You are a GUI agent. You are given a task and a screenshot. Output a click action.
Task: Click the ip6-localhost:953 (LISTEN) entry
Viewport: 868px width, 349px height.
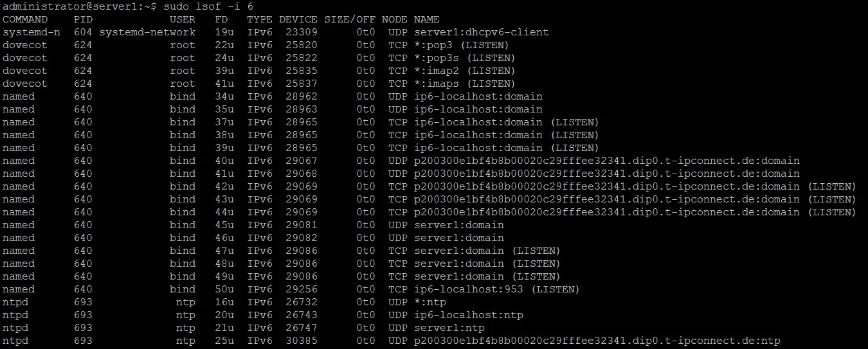coord(497,289)
